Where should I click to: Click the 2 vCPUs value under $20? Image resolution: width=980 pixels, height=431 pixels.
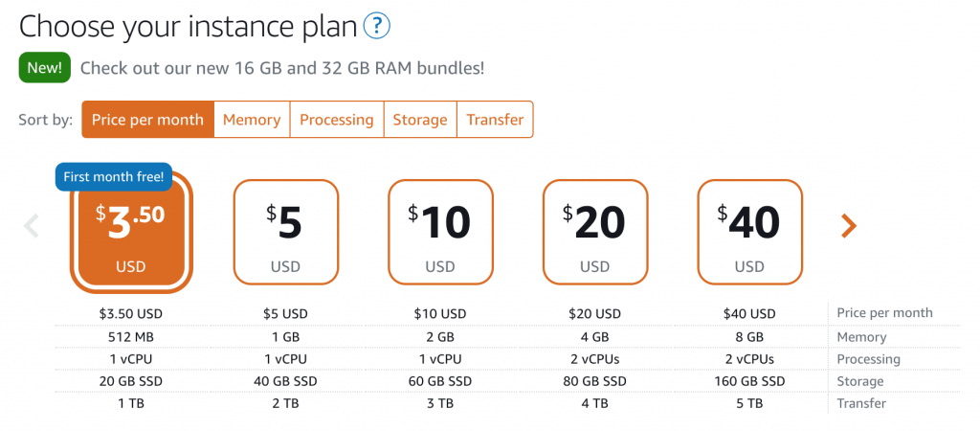click(595, 359)
